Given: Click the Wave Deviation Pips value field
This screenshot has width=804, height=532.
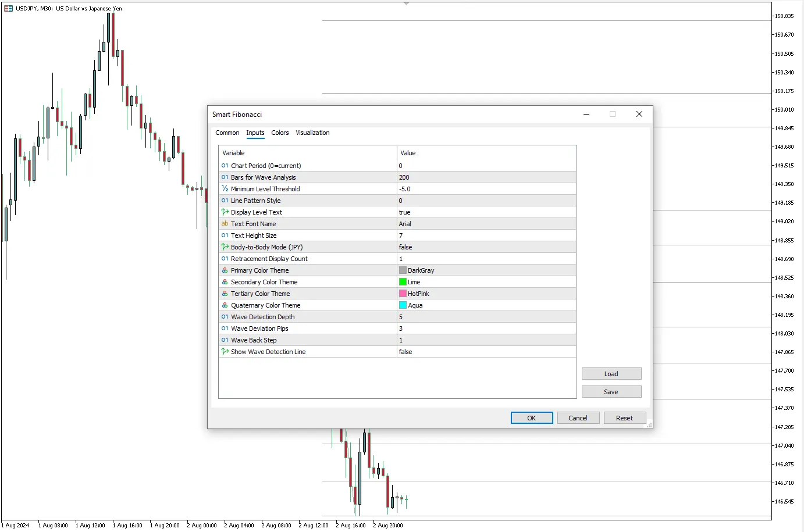Looking at the screenshot, I should coord(486,328).
